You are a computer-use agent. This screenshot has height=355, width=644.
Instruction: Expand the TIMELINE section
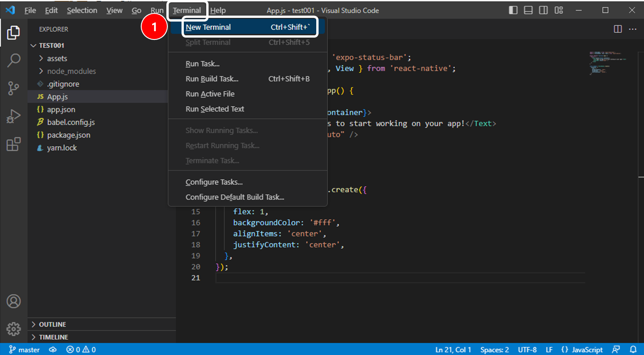pyautogui.click(x=102, y=337)
